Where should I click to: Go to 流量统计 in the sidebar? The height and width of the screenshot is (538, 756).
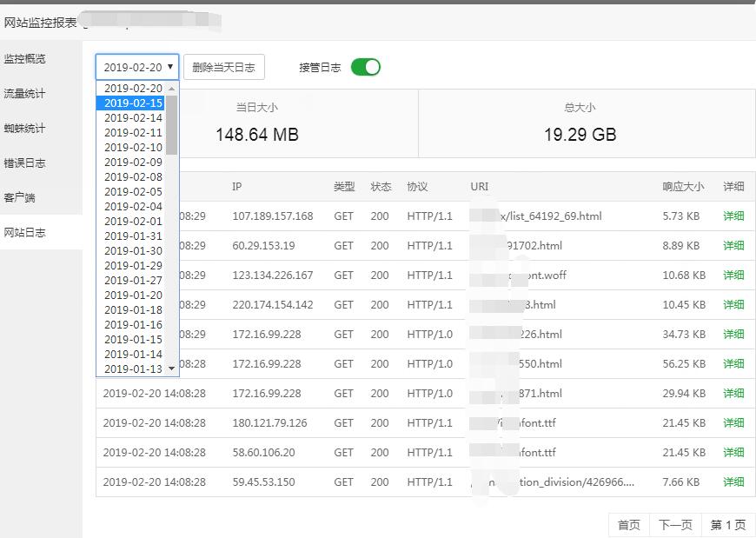point(25,94)
